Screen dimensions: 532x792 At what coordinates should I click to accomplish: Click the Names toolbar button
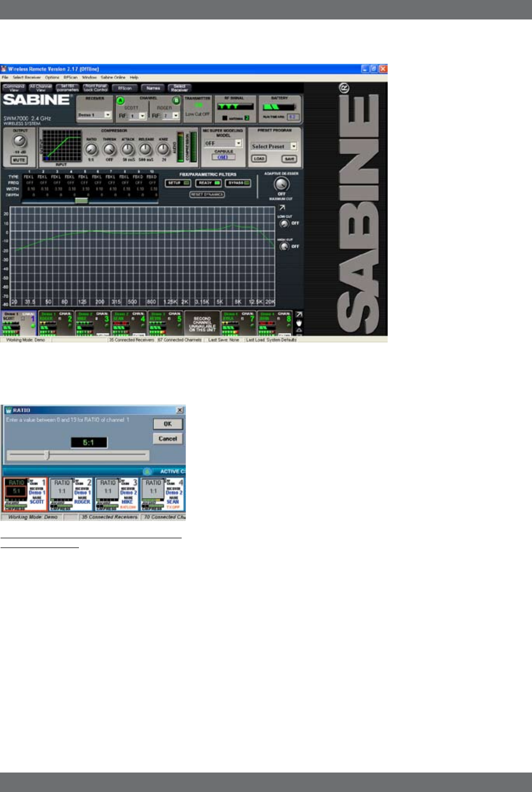click(153, 88)
